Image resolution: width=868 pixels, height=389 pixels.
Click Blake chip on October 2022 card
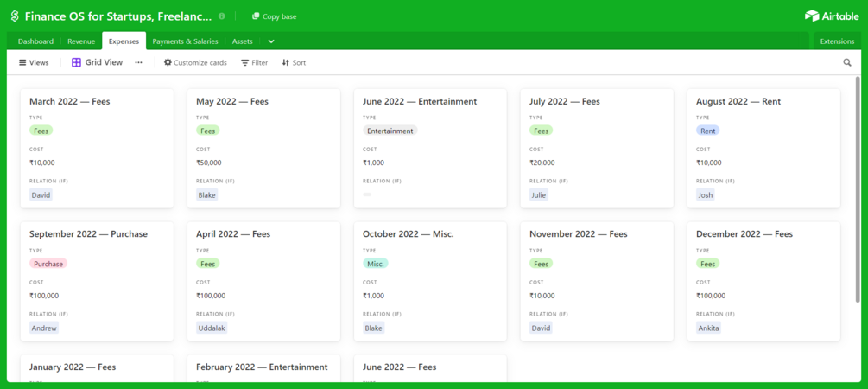pos(374,328)
